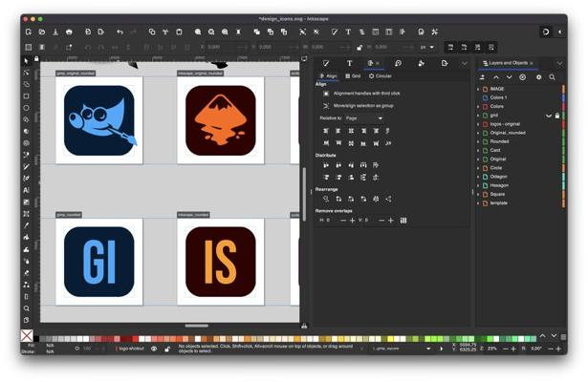Click the black palette swatch
The height and width of the screenshot is (382, 588).
[x=36, y=339]
